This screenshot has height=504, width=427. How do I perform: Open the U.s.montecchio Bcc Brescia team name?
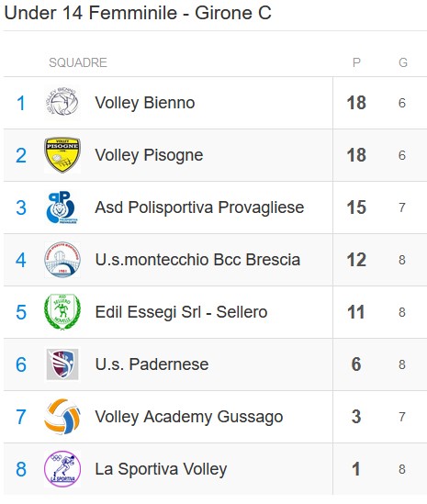coord(197,260)
